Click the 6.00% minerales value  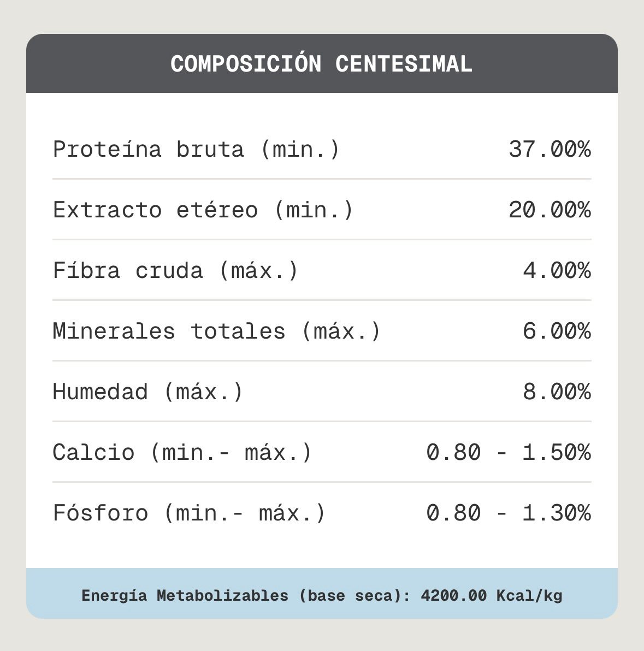coord(557,331)
